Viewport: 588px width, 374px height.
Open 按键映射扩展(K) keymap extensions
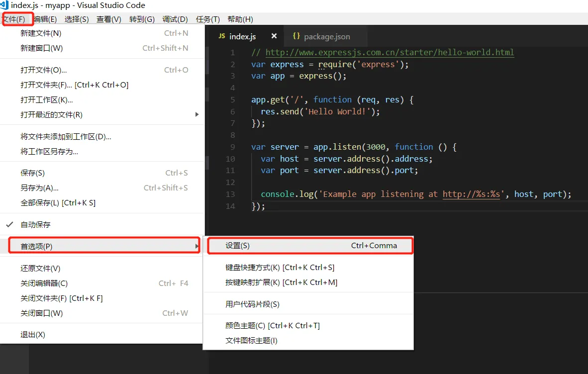pyautogui.click(x=308, y=282)
